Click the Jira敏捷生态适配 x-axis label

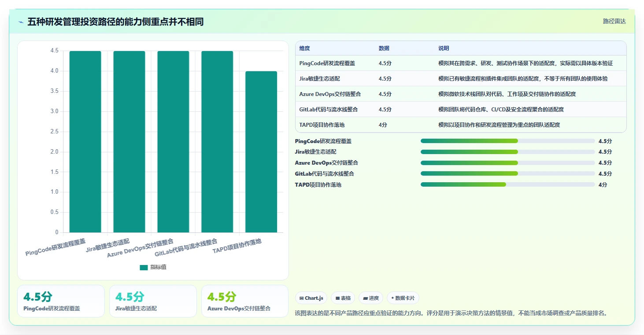108,245
